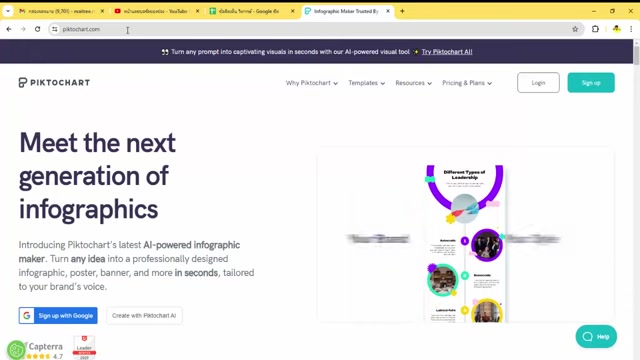Close the YouTube tab
Viewport: 640px width, 360px height.
point(198,11)
